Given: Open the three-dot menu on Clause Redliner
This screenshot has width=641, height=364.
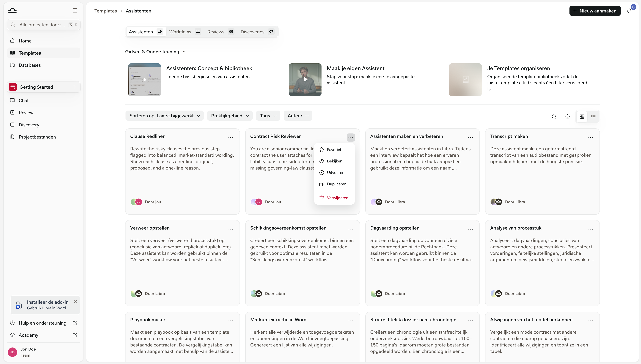Looking at the screenshot, I should tap(231, 137).
